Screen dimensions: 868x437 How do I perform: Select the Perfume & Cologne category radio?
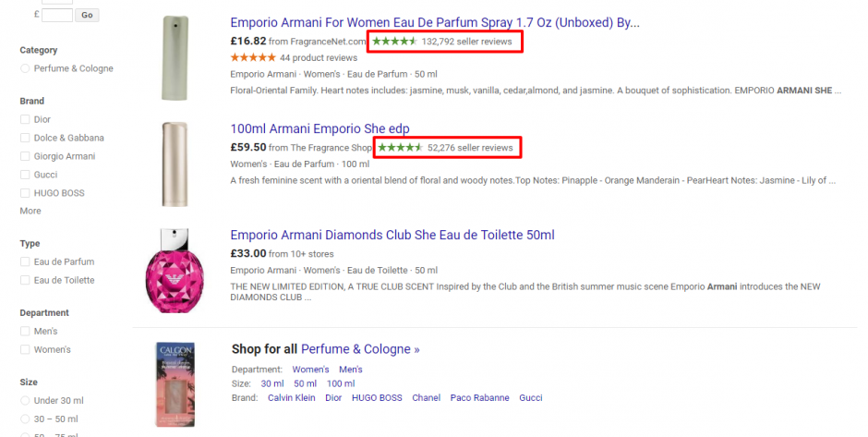[x=25, y=68]
